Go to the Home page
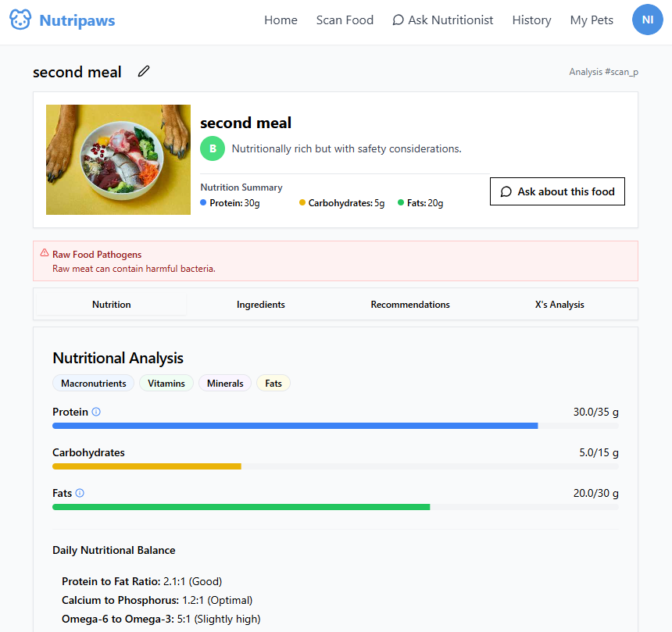672x632 pixels. pos(281,20)
